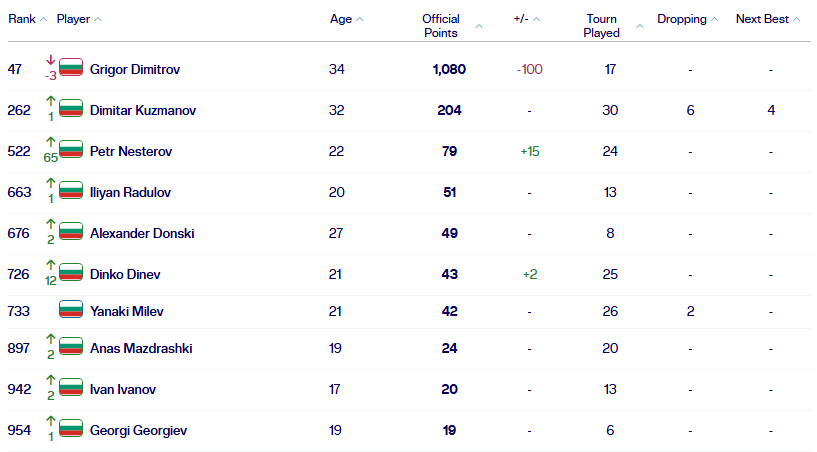Sort by the +/- points change column
The height and width of the screenshot is (452, 817).
[x=527, y=19]
